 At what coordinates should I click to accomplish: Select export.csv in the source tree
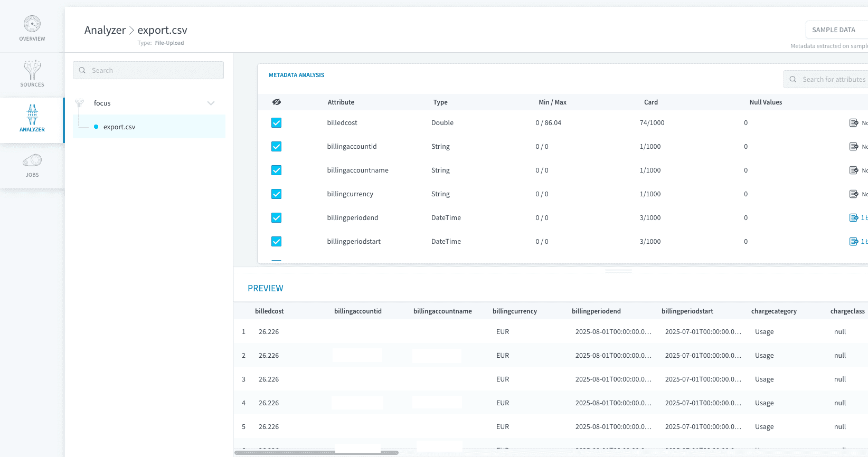click(149, 127)
